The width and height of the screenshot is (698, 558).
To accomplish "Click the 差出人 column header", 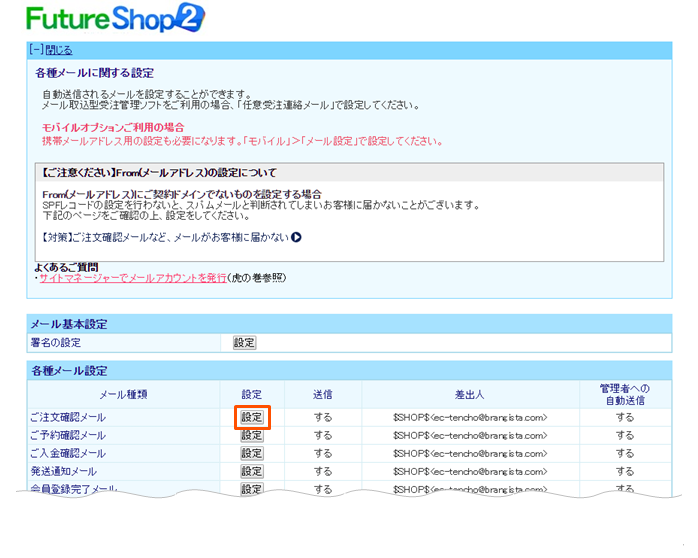I will [x=468, y=394].
